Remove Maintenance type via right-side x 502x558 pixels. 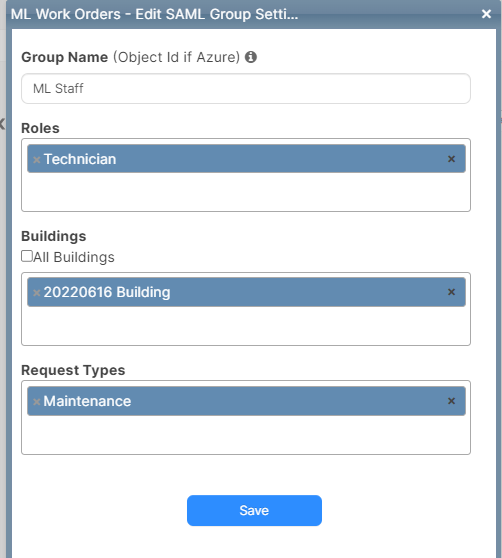pyautogui.click(x=451, y=401)
